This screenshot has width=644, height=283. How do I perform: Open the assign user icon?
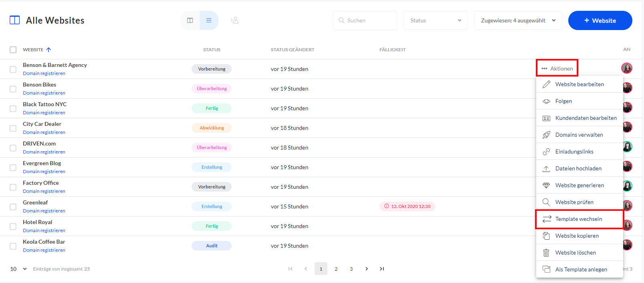[235, 20]
